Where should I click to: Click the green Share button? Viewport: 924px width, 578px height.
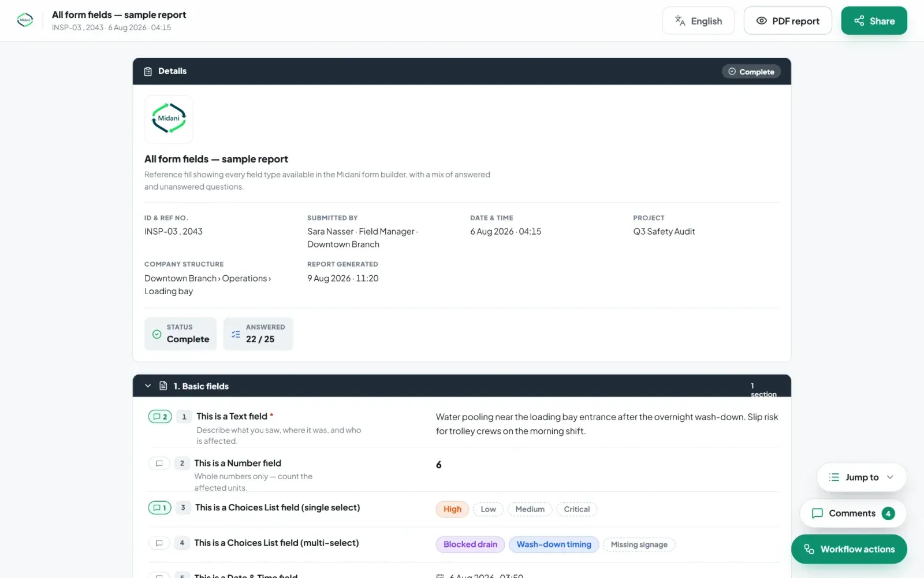click(874, 21)
